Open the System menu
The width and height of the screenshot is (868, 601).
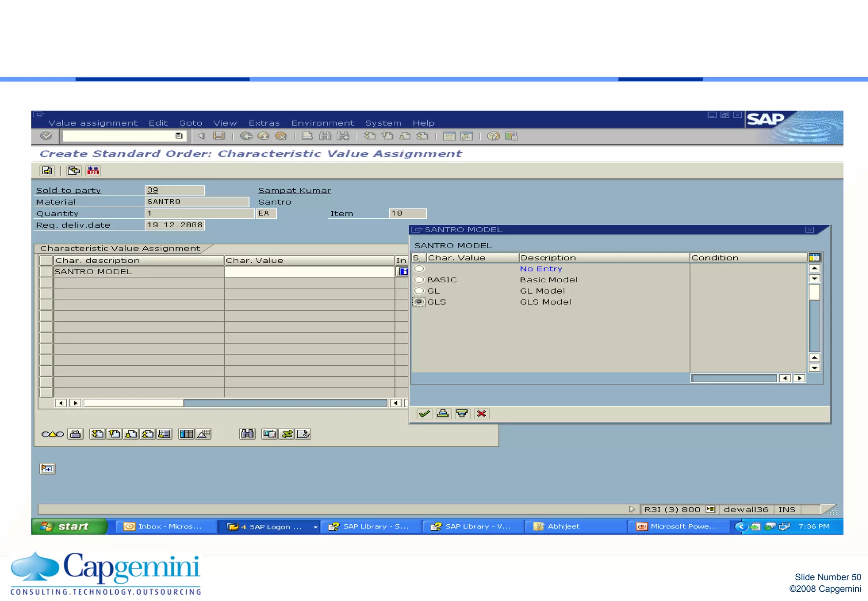point(383,123)
